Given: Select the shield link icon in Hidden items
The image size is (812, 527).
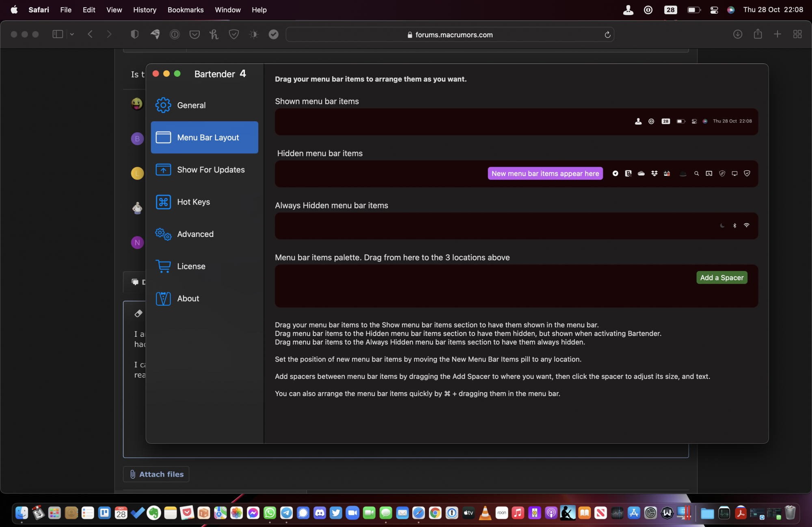Looking at the screenshot, I should [722, 173].
